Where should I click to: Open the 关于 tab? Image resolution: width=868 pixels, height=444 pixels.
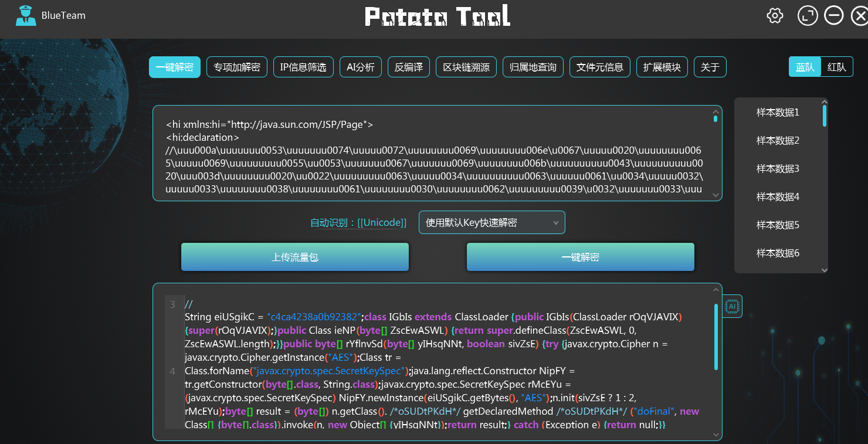(x=710, y=67)
